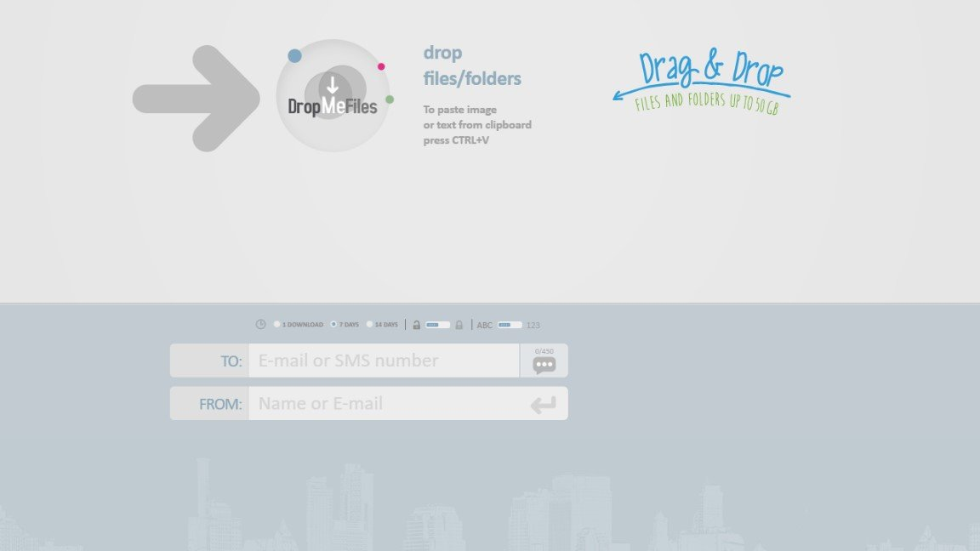Select the 14 Days storage option
Screen dimensions: 980x551
pos(370,325)
